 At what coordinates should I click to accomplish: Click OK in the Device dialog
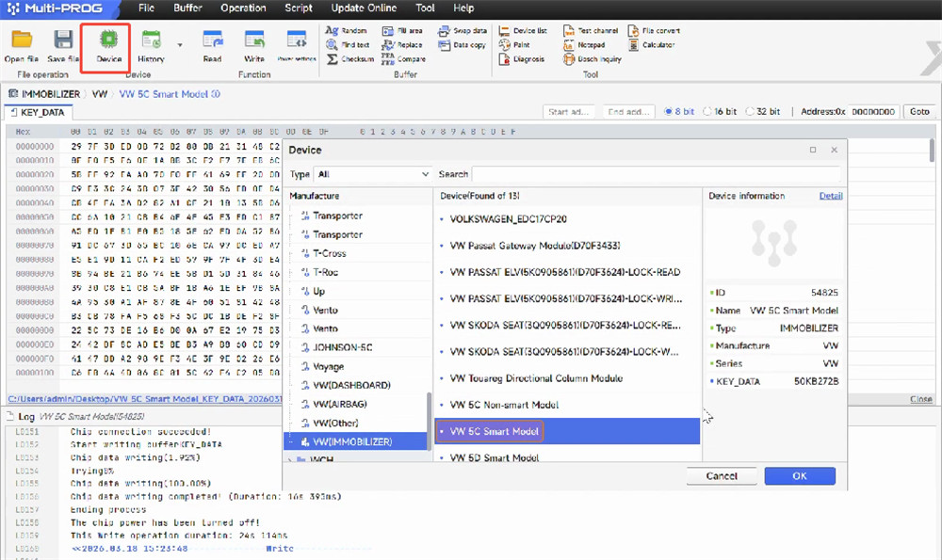799,476
